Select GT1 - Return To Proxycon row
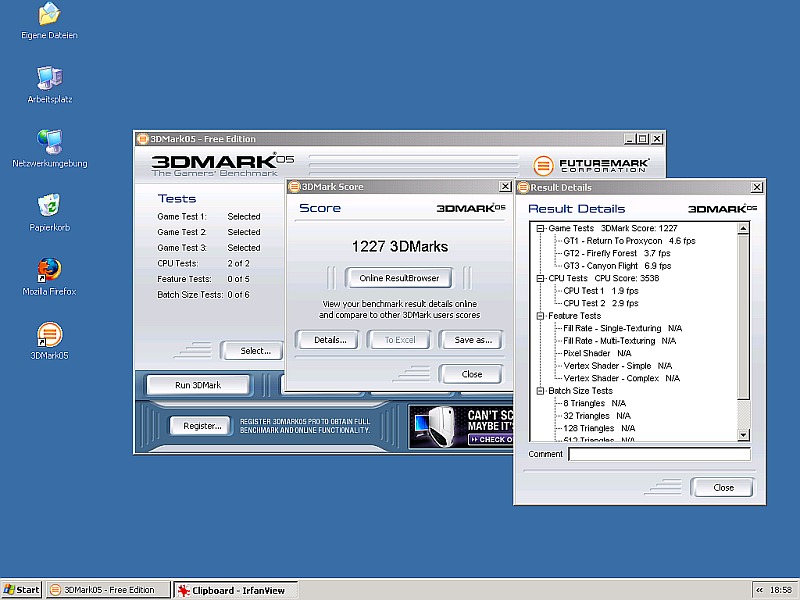This screenshot has height=600, width=800. pos(629,241)
